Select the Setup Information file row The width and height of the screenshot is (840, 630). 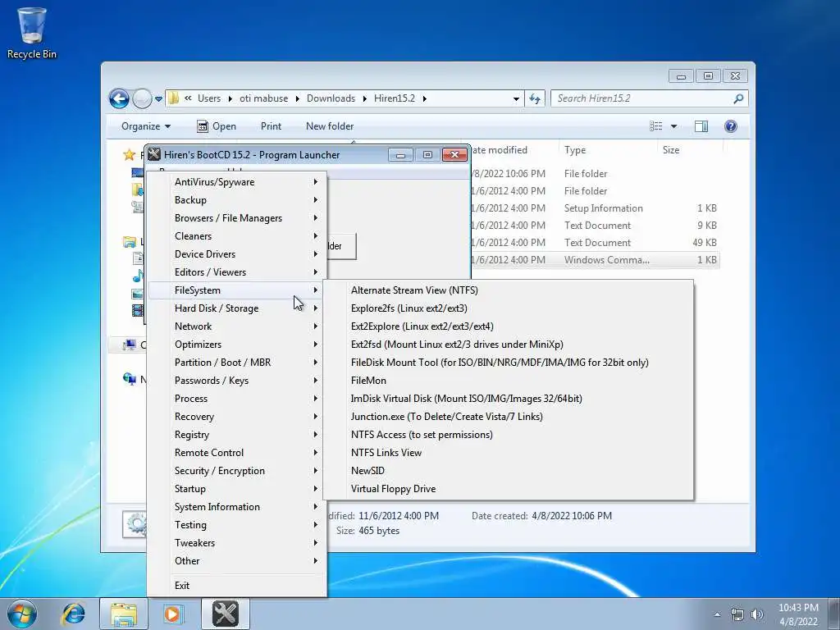pyautogui.click(x=595, y=208)
